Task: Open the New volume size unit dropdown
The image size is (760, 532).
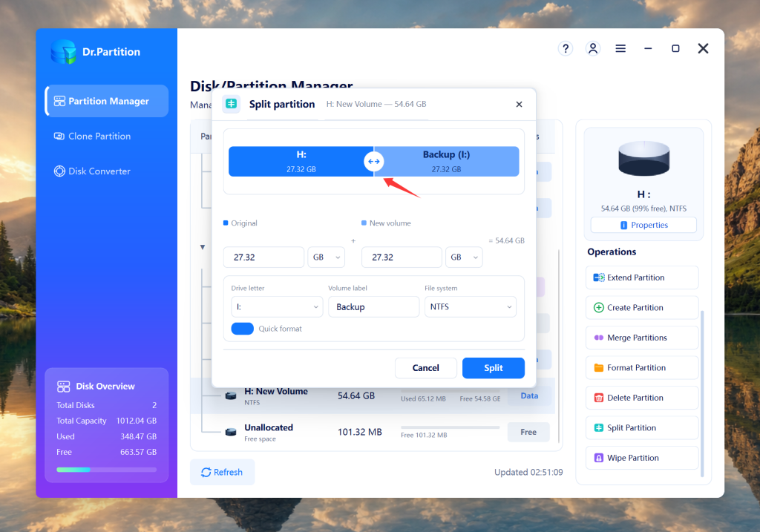Action: (464, 257)
